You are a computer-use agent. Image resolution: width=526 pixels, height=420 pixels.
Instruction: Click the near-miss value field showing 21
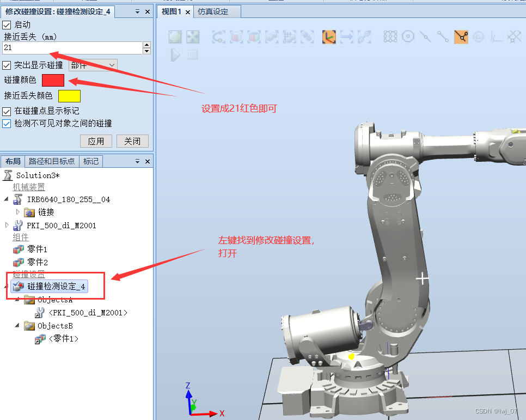(x=72, y=48)
